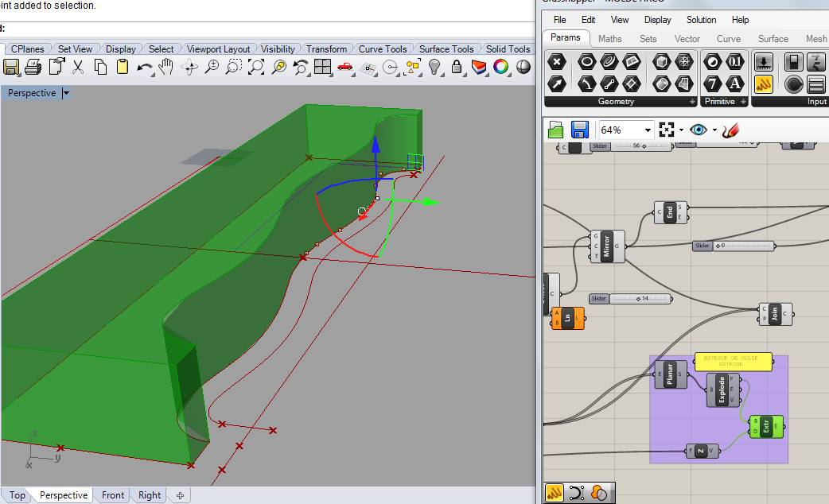Select the Pan hand tool

(x=166, y=67)
